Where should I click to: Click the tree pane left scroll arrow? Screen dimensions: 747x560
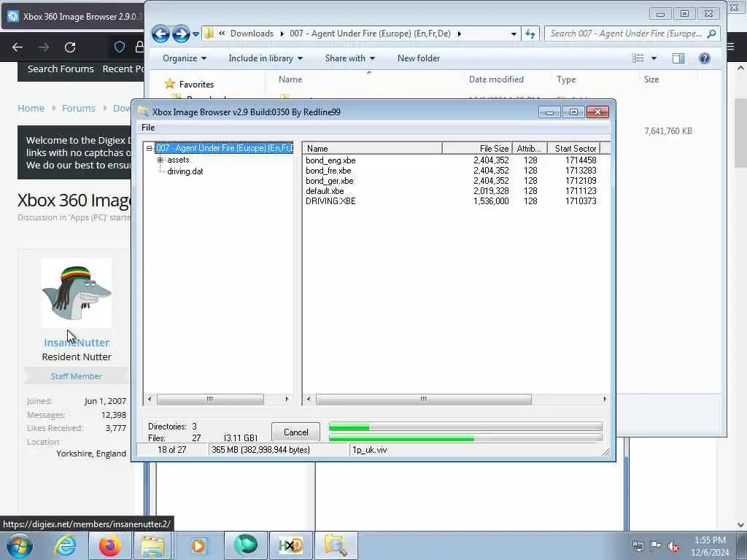tap(150, 399)
